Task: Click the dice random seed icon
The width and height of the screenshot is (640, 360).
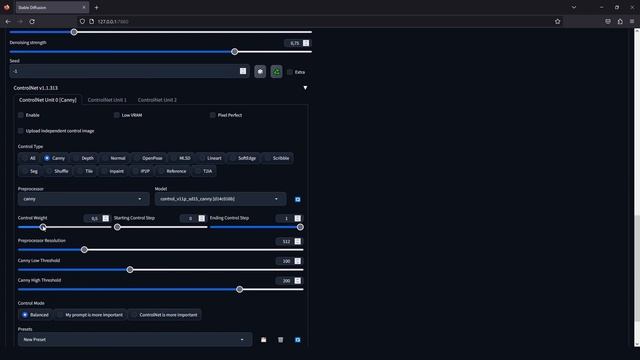Action: [260, 71]
